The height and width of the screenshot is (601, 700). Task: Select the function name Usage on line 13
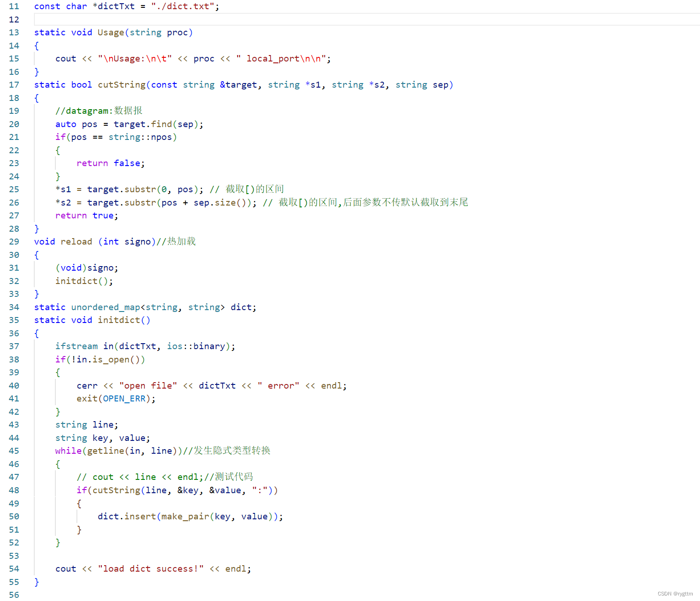(x=111, y=33)
